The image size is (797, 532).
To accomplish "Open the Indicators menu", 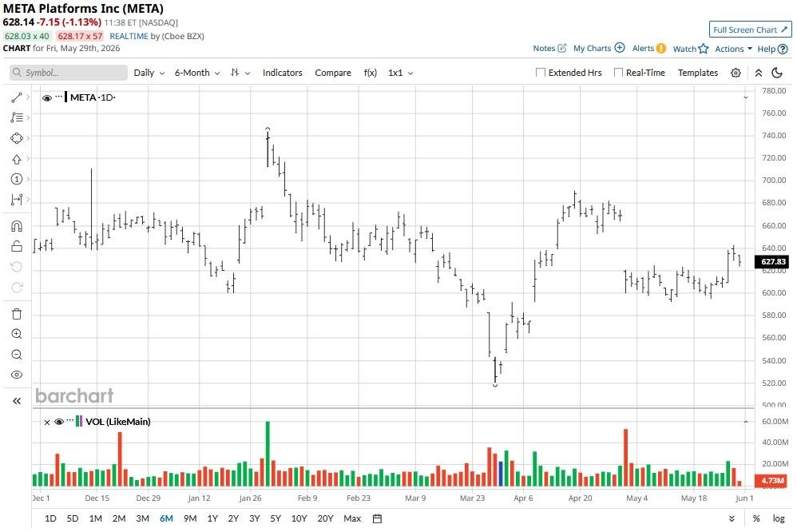I will click(282, 73).
